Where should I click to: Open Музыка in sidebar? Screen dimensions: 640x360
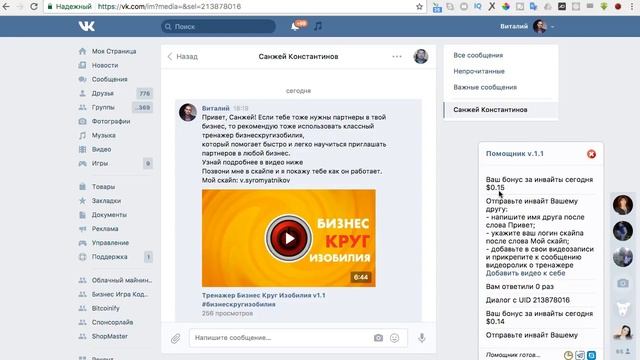[x=103, y=135]
